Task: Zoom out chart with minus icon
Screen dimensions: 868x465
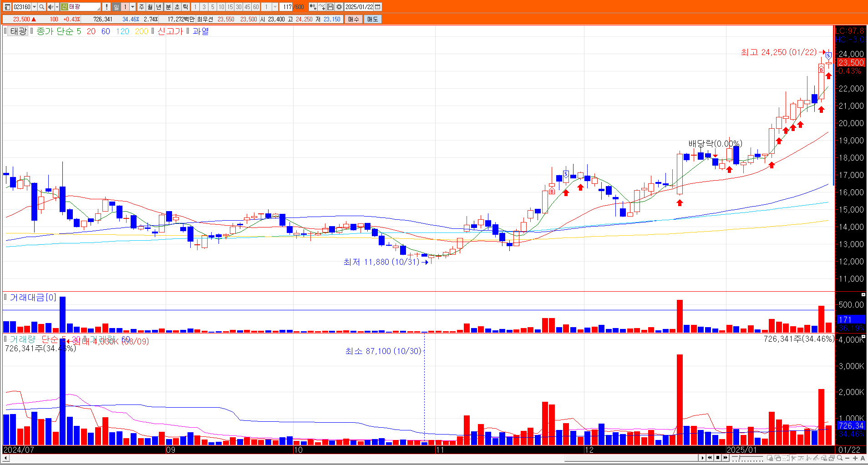Action: [848, 458]
